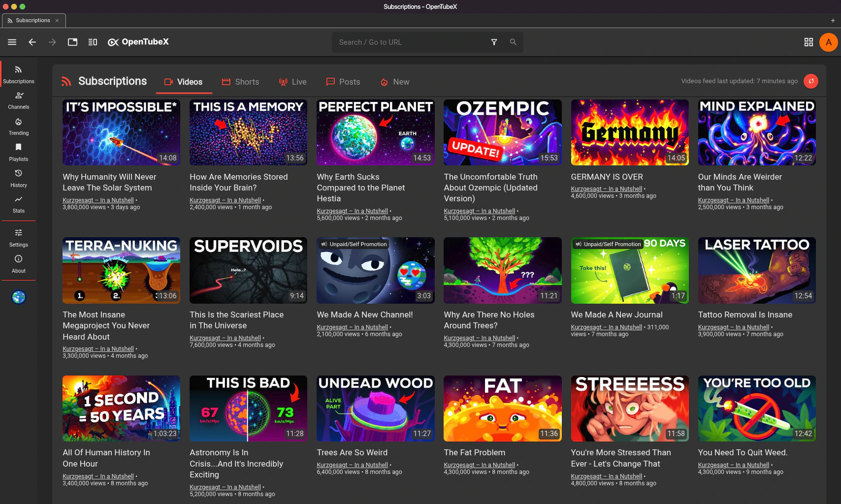This screenshot has height=504, width=841.
Task: Open Trending in the sidebar
Action: click(x=19, y=126)
